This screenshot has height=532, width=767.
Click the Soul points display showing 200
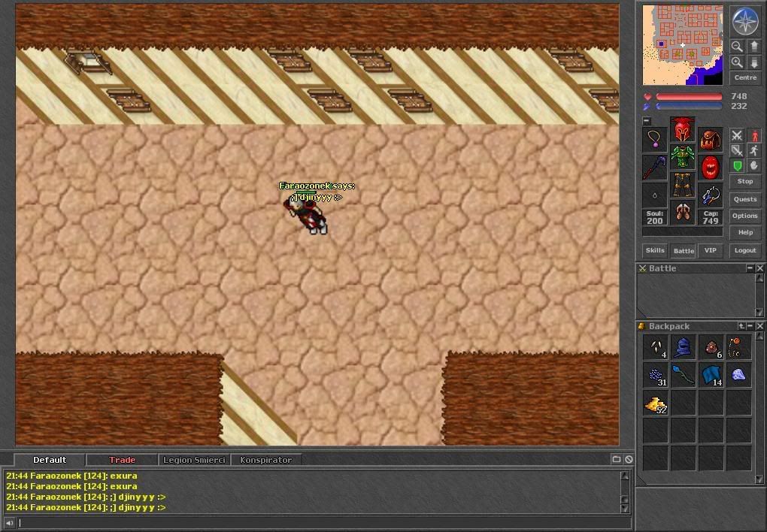coord(654,217)
